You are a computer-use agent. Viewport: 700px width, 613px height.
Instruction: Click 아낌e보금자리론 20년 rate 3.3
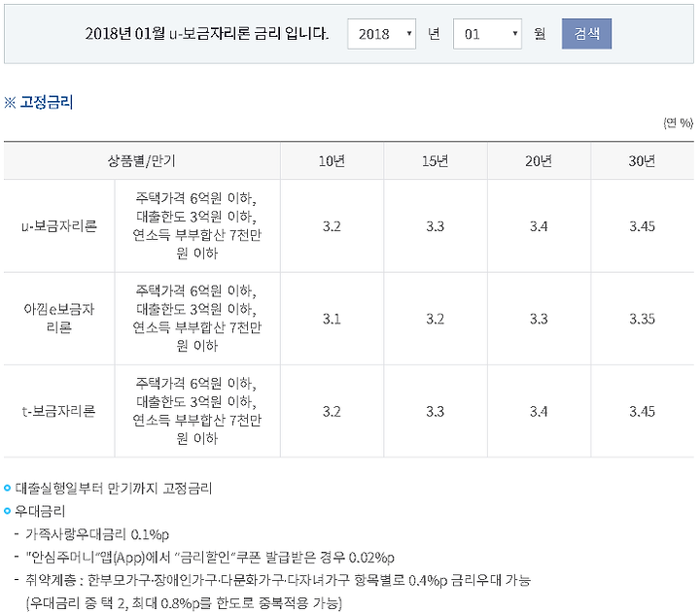coord(539,319)
